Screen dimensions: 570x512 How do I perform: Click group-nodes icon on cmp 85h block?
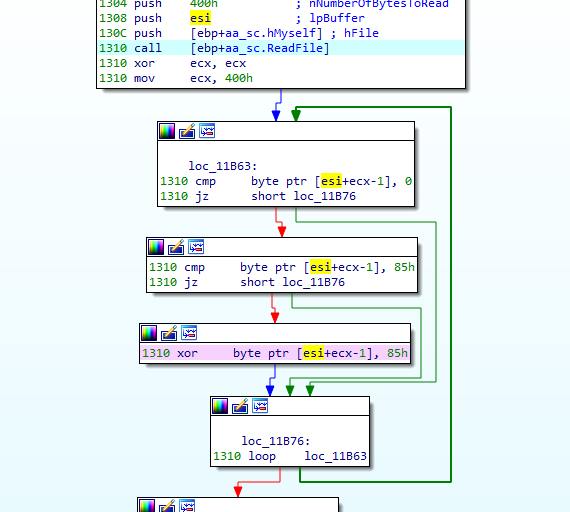(x=196, y=247)
